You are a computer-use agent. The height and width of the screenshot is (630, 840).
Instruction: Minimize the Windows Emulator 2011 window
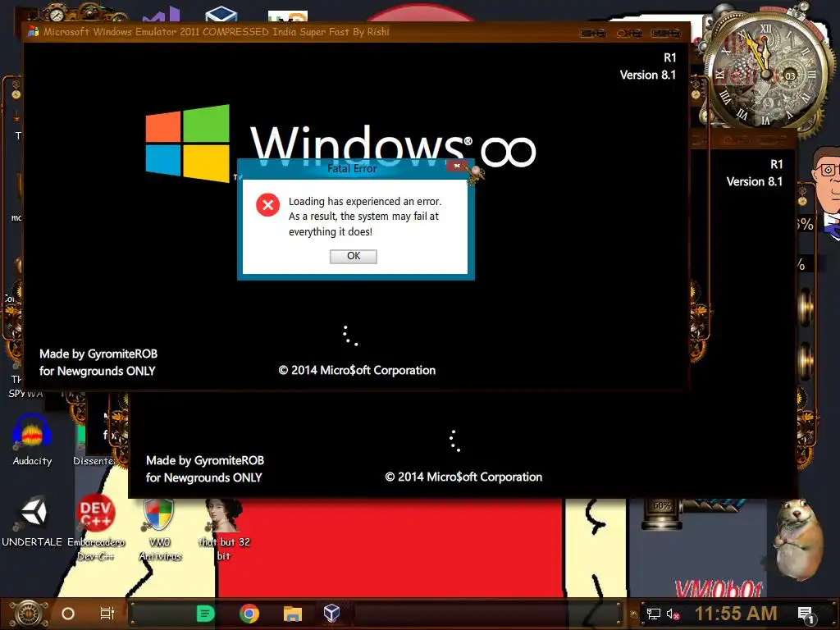tap(593, 33)
